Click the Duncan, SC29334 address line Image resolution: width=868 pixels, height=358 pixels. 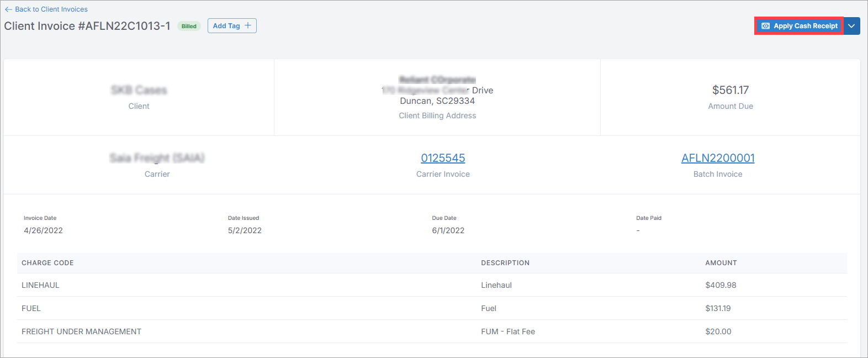click(437, 101)
